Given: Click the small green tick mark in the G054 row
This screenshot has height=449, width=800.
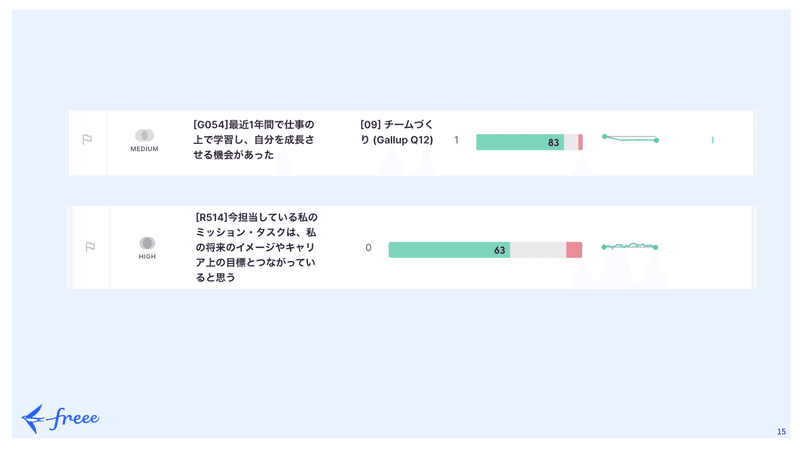Looking at the screenshot, I should tap(713, 140).
